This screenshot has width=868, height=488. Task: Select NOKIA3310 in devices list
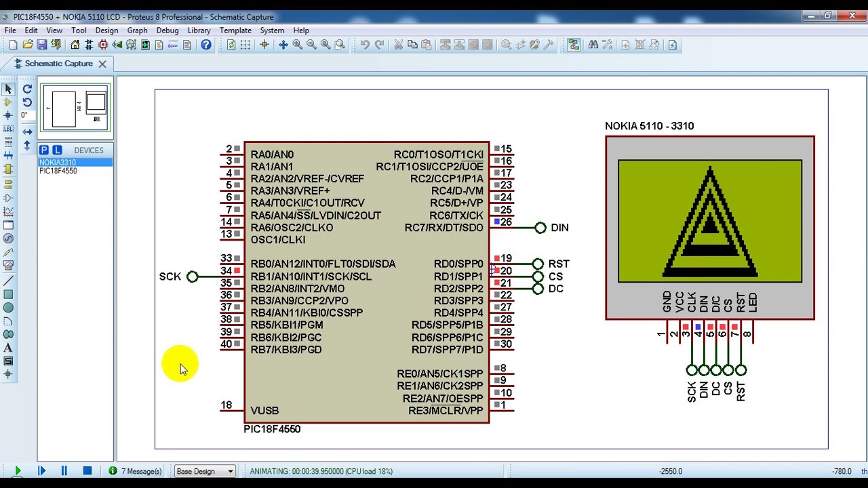click(75, 163)
